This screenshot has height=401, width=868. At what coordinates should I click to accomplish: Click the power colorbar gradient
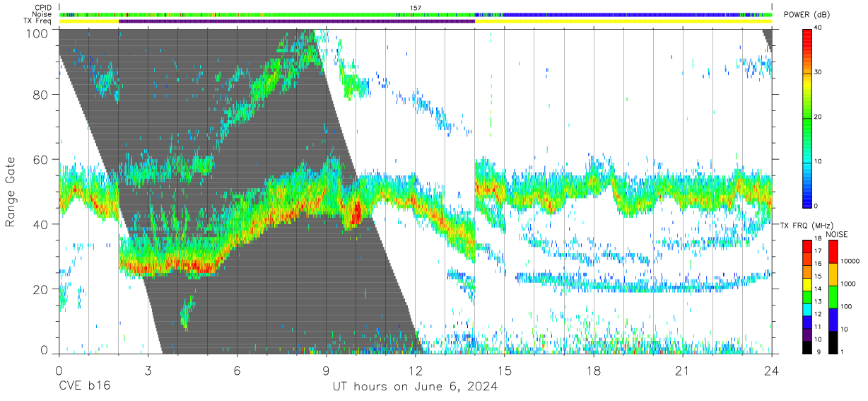[807, 117]
